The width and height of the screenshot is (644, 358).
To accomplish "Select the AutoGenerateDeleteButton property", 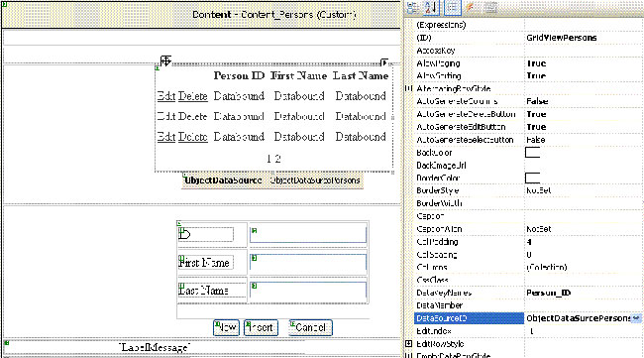I will (x=466, y=114).
